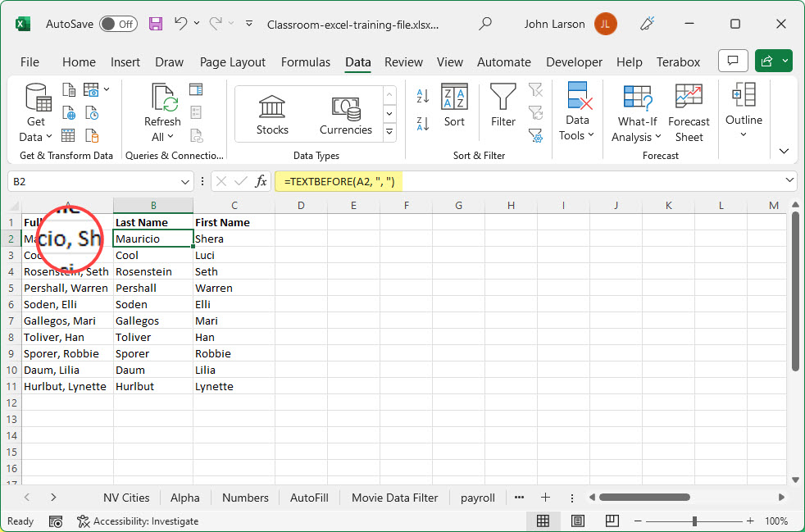The image size is (805, 532).
Task: Toggle the AutoSave switch
Action: (118, 25)
